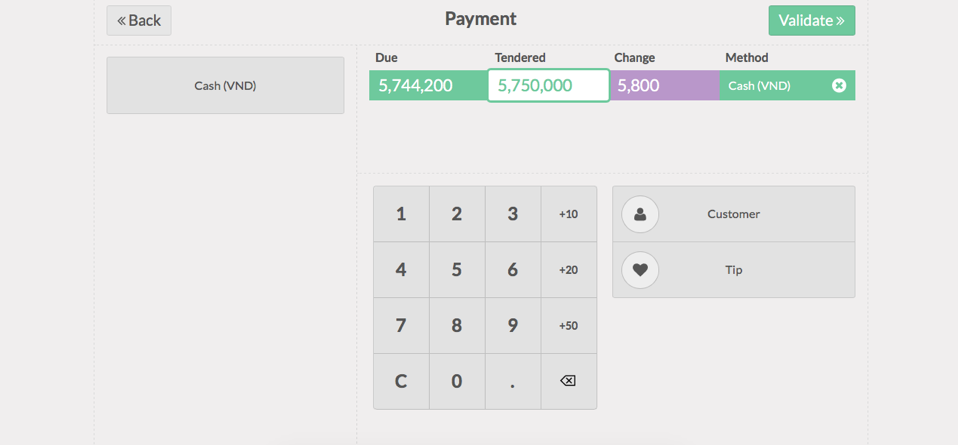Click the Tip heart icon
This screenshot has height=445, width=958.
pos(640,270)
